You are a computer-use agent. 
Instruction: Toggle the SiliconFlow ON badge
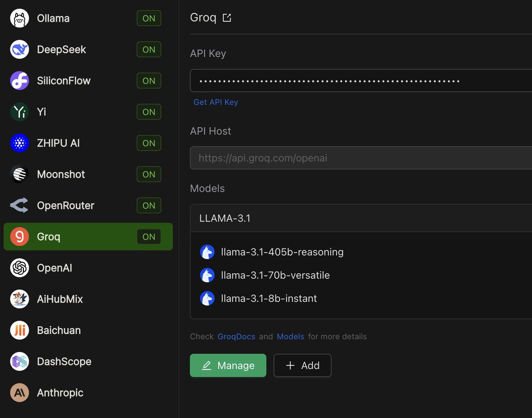tap(149, 81)
